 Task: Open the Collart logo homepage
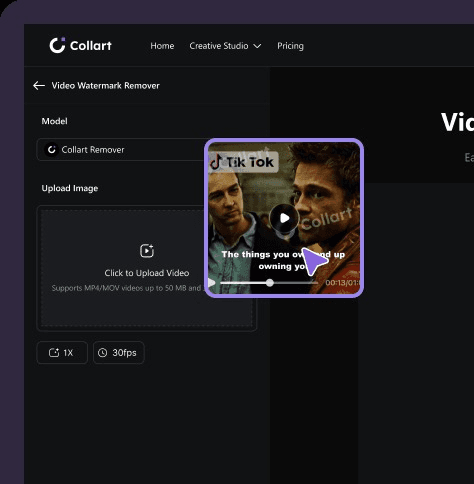(80, 45)
